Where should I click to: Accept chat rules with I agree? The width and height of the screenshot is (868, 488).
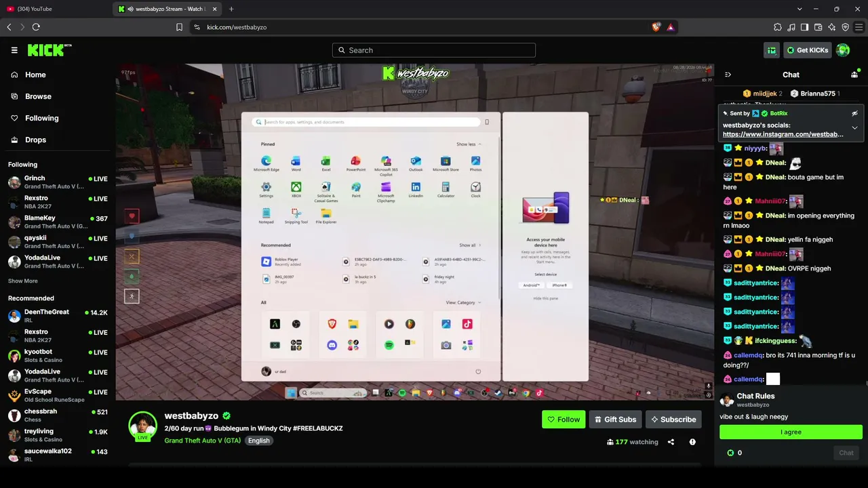coord(791,432)
